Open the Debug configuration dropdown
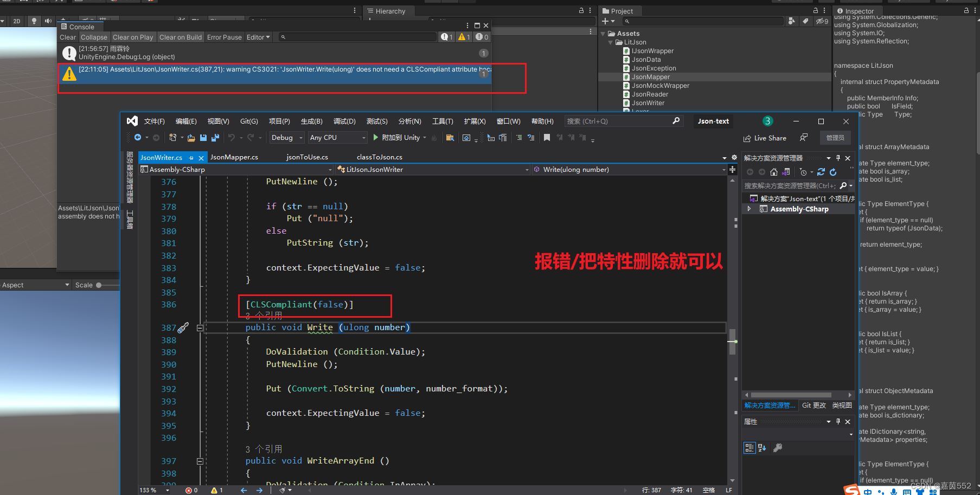 286,138
